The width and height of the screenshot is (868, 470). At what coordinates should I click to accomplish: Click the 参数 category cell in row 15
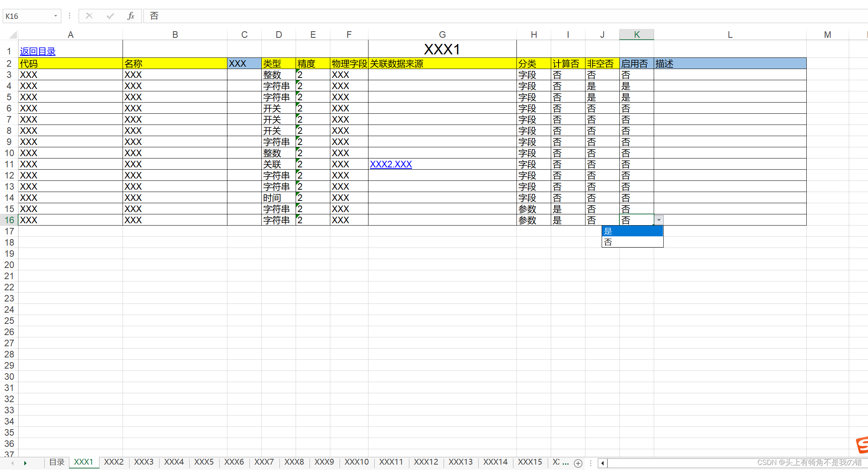coord(534,209)
